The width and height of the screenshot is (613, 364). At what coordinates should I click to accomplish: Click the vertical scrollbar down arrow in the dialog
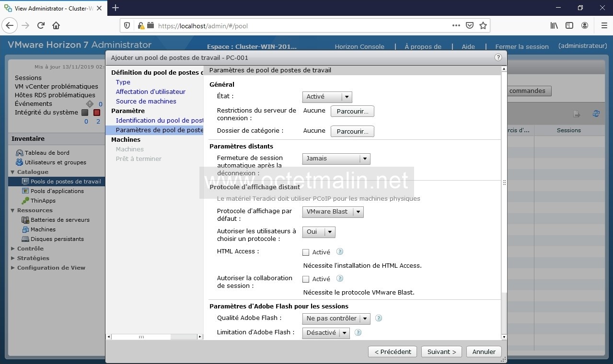point(504,337)
